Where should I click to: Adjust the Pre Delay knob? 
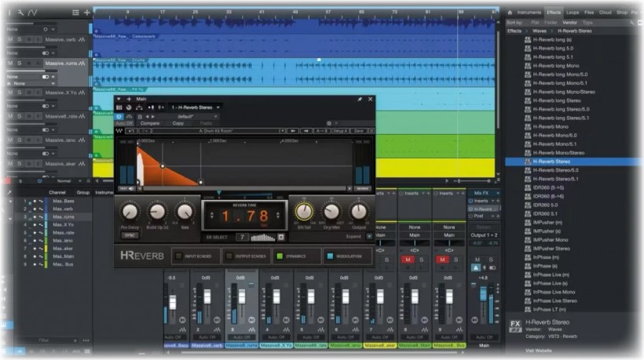pos(130,212)
